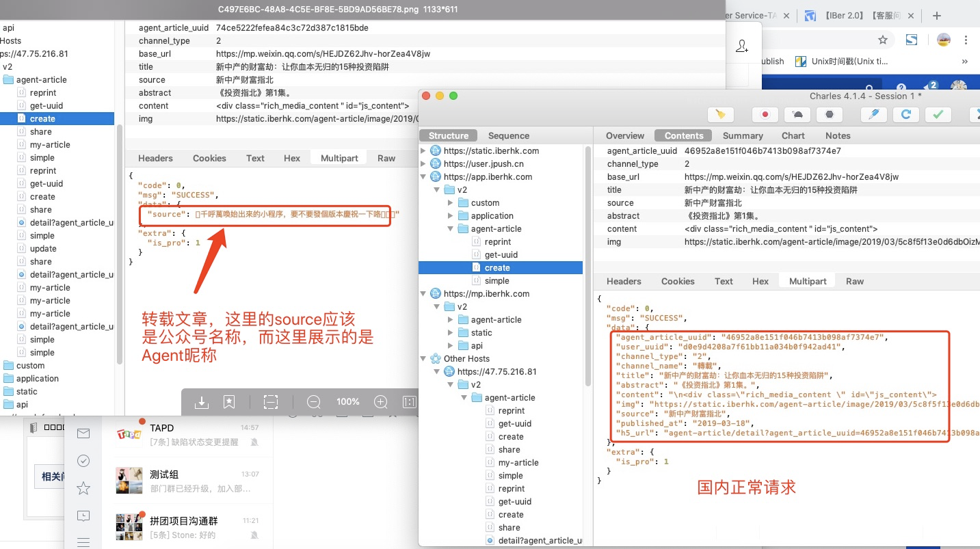Expand the custom folder under app.iberhk.com
Screen dimensions: 980x549
(451, 203)
